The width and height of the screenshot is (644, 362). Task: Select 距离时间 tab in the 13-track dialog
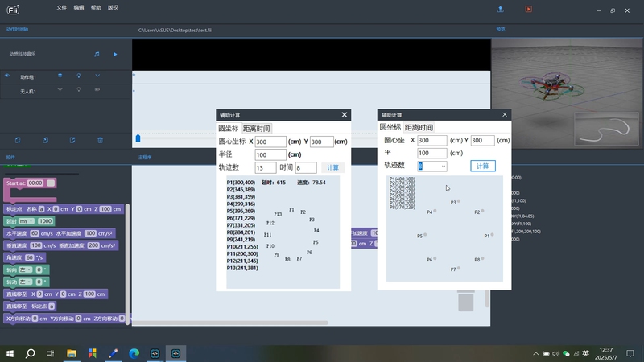(256, 129)
